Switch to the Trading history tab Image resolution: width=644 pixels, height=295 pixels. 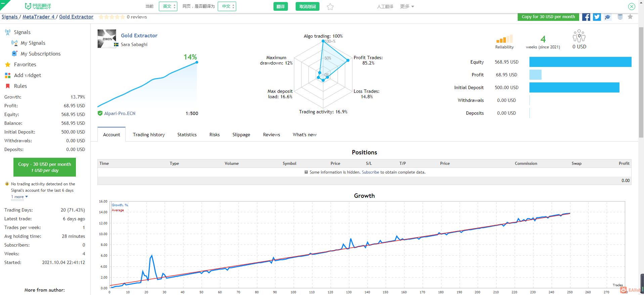click(149, 135)
